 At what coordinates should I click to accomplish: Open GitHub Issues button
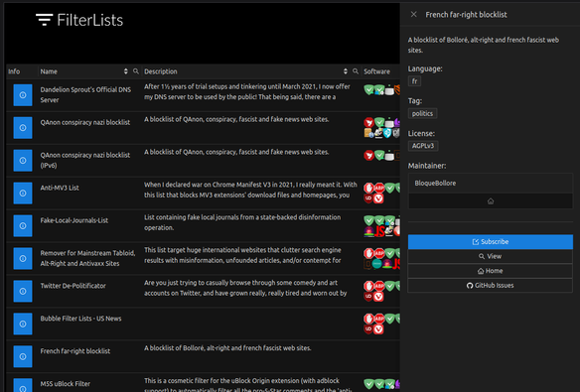[x=491, y=285]
